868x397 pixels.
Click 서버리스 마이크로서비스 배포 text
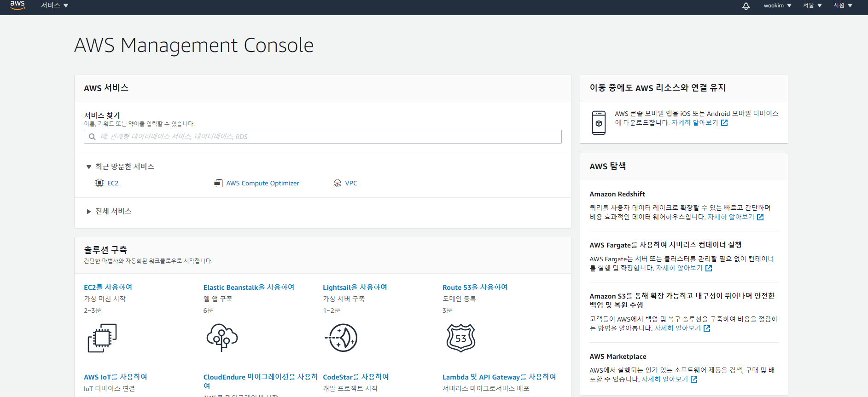click(486, 389)
